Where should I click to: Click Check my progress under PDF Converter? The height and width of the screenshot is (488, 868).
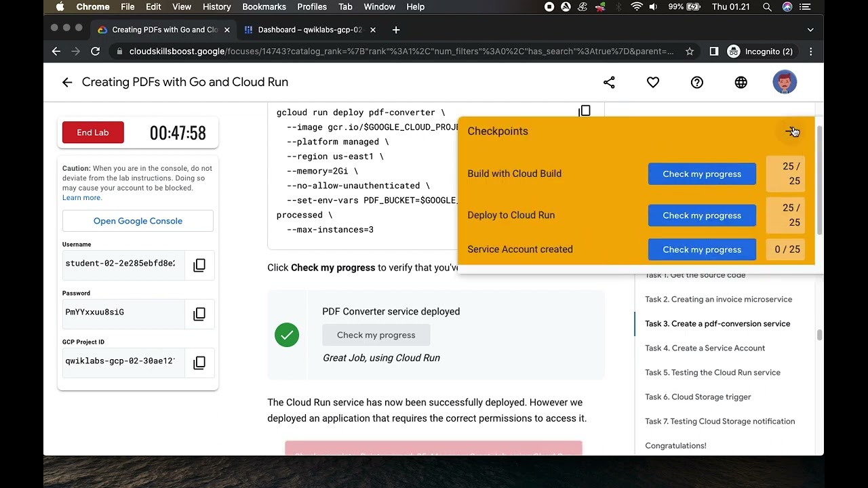376,335
